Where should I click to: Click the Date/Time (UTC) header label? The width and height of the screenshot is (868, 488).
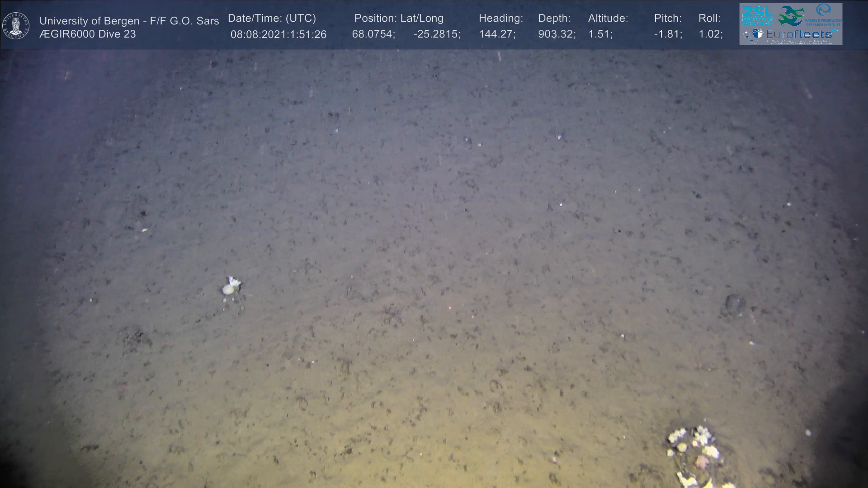point(272,18)
